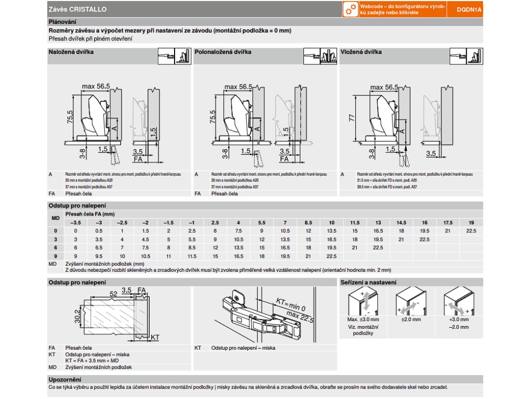Click inset door icon in Vložená dvířka header
The image size is (532, 399).
pyautogui.click(x=474, y=55)
